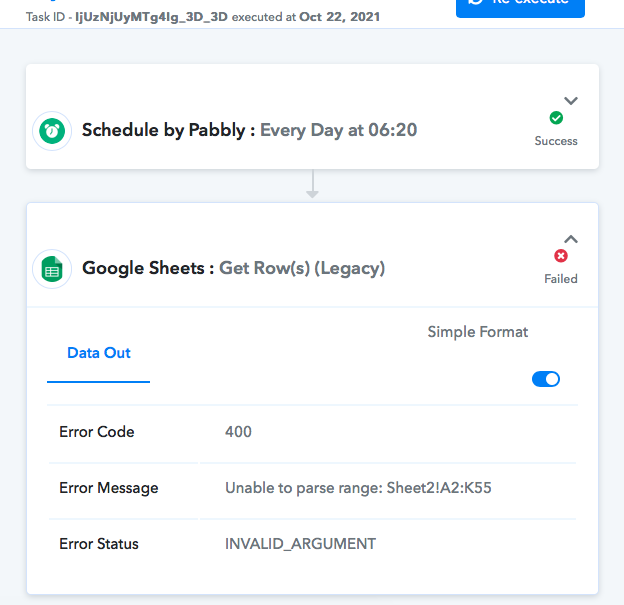Image resolution: width=624 pixels, height=605 pixels.
Task: Click the Failed status label
Action: click(x=561, y=279)
